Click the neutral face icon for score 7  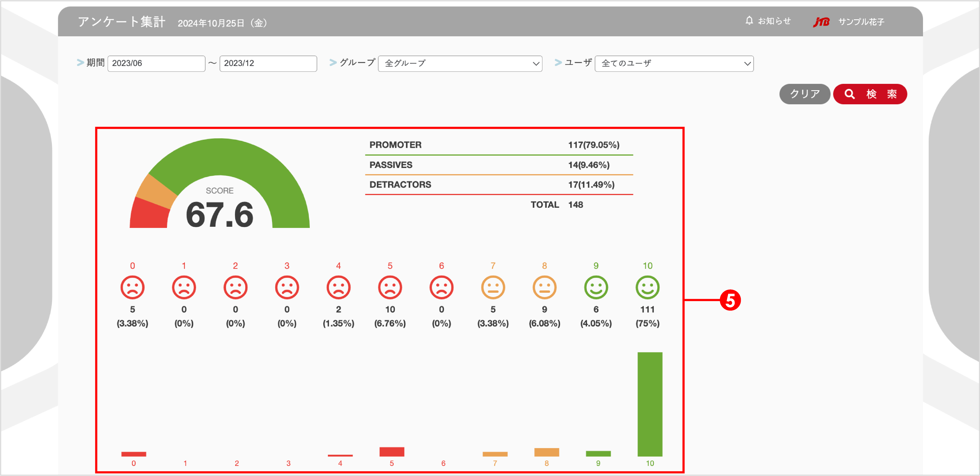click(x=493, y=288)
